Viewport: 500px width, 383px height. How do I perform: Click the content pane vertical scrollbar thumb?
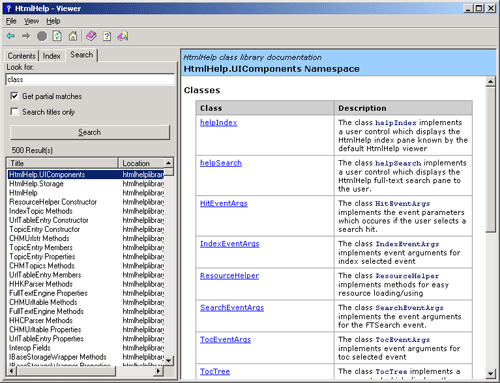pyautogui.click(x=490, y=159)
